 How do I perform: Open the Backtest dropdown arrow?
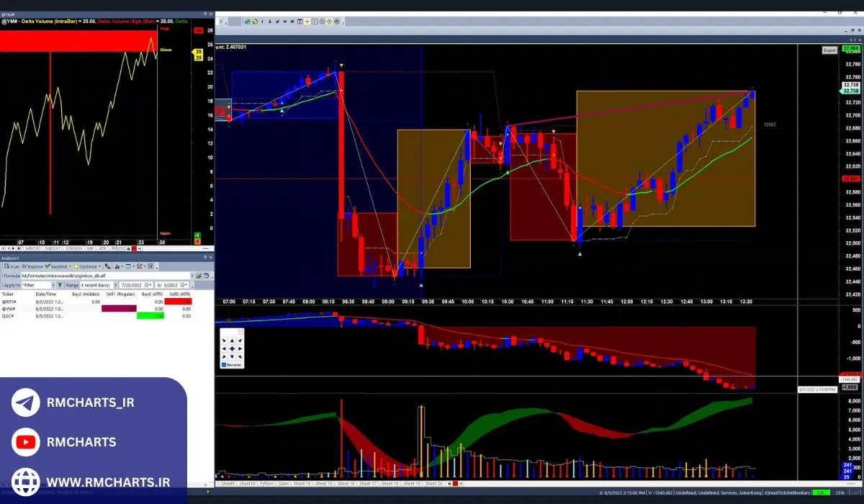pos(70,266)
